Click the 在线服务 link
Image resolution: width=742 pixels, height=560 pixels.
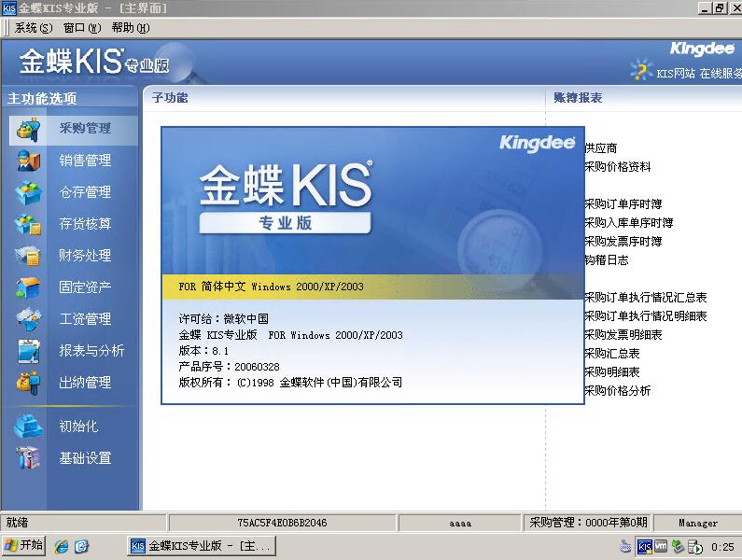point(721,74)
